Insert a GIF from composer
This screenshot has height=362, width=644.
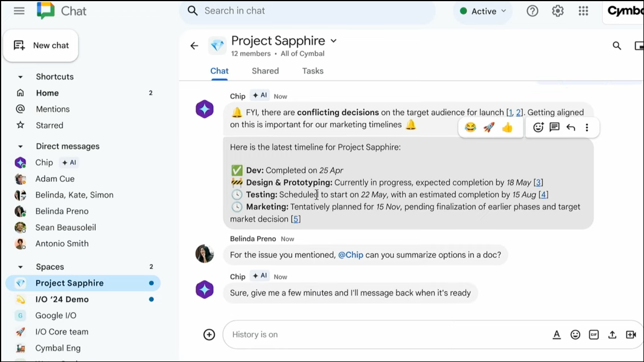594,335
